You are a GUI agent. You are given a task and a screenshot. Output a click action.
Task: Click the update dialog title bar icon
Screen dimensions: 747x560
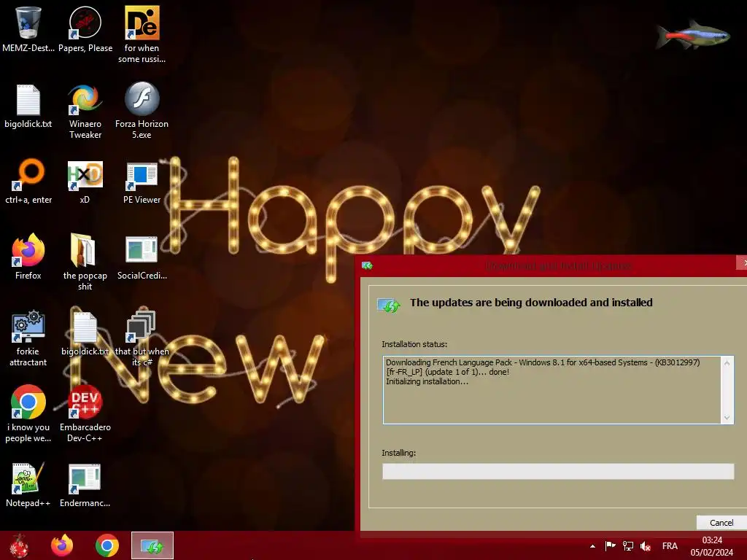[367, 265]
